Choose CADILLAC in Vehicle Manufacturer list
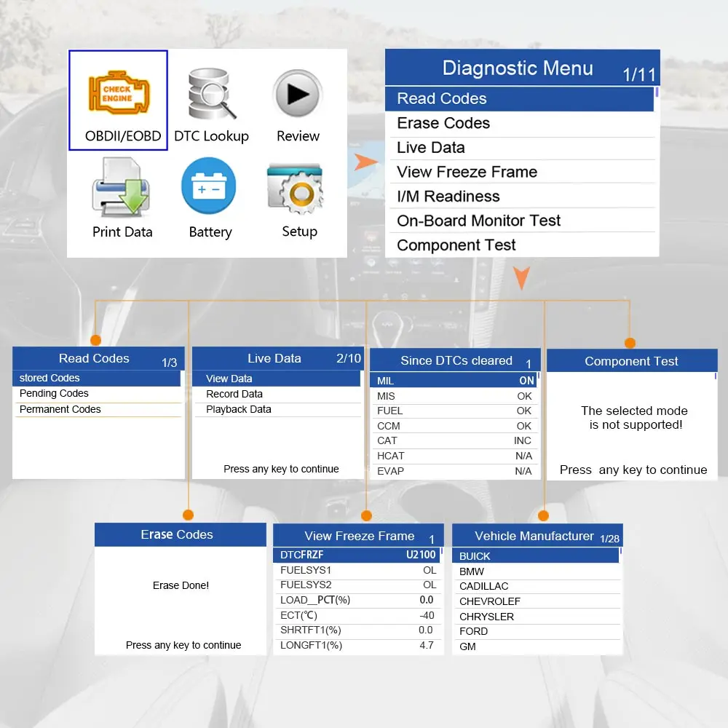The height and width of the screenshot is (728, 728). point(538,586)
